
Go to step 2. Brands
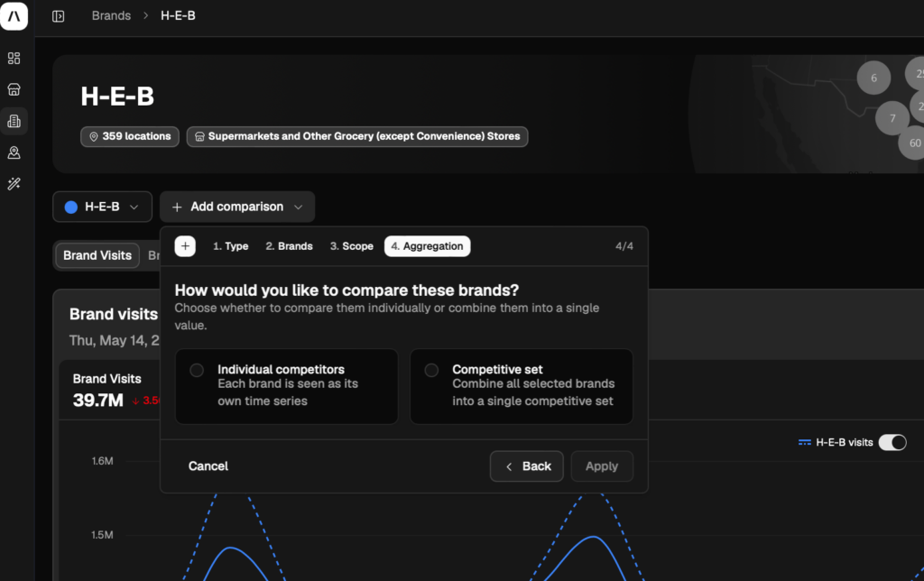pos(289,246)
